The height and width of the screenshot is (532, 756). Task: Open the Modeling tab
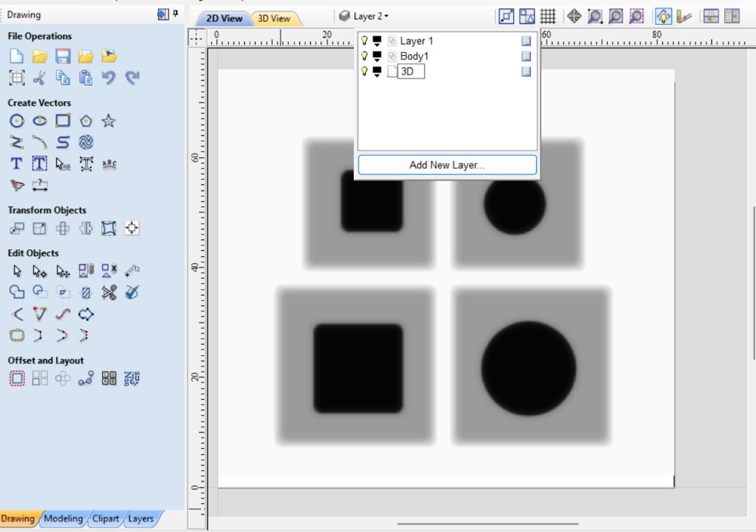(x=64, y=518)
